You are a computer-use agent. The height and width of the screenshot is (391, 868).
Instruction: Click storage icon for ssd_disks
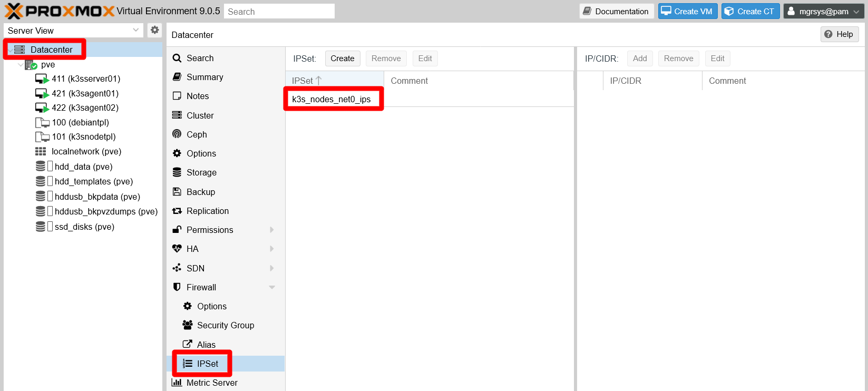coord(41,227)
